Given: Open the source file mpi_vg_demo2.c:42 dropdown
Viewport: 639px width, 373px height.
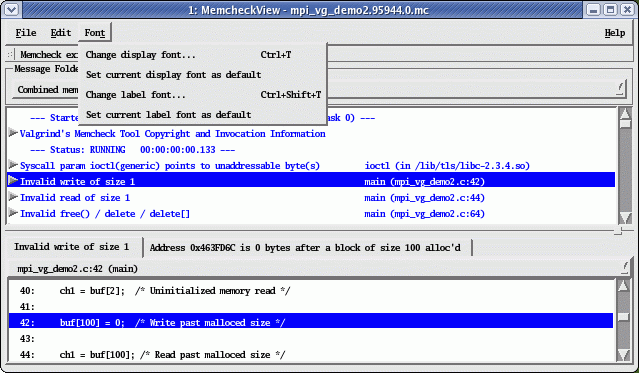Looking at the screenshot, I should tap(320, 269).
